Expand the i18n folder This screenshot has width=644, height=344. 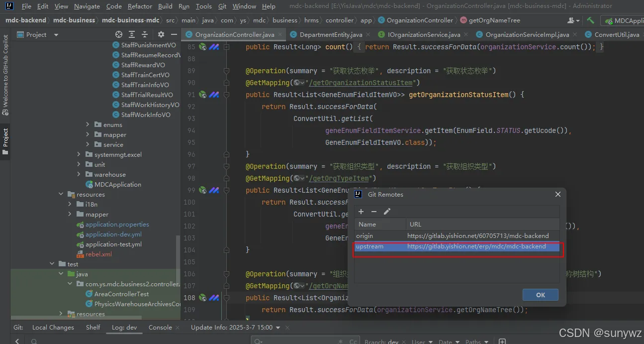[x=70, y=204]
